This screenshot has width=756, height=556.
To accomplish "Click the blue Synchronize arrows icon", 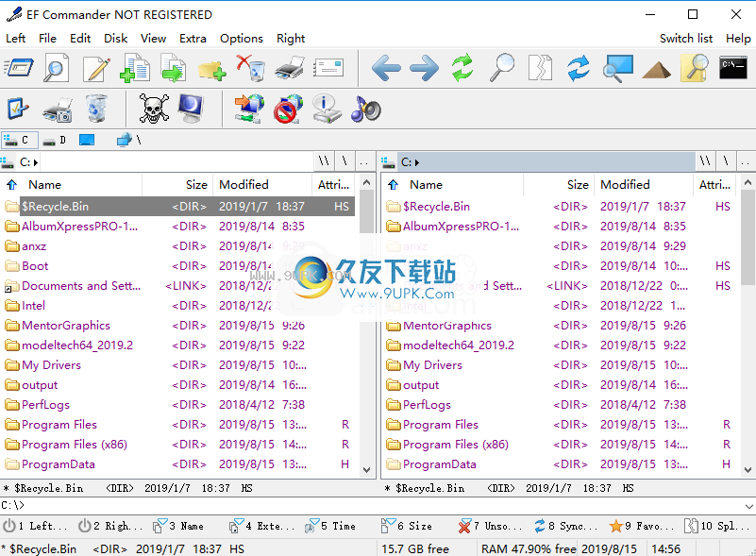I will pos(579,68).
